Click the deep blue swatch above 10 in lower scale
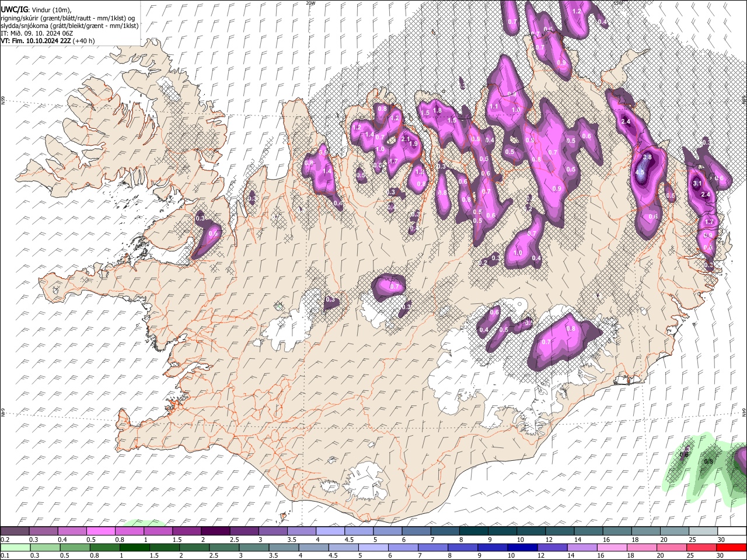The image size is (747, 560). (x=521, y=547)
